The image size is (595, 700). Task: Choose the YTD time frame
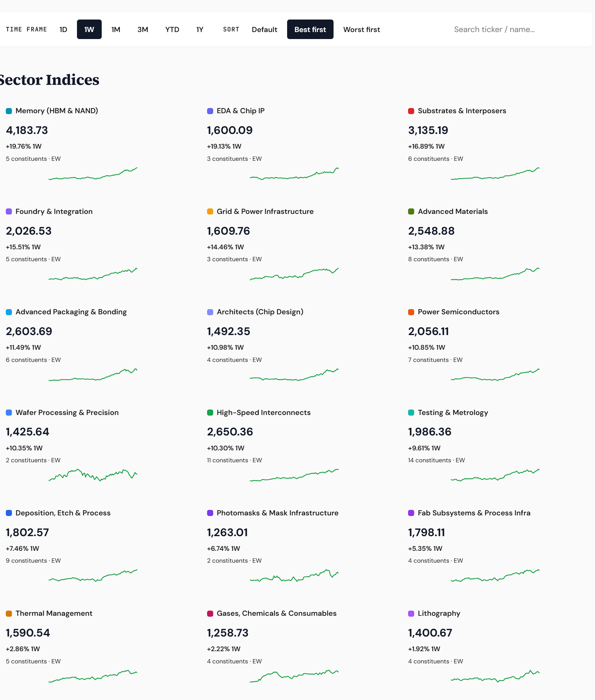[x=172, y=29]
